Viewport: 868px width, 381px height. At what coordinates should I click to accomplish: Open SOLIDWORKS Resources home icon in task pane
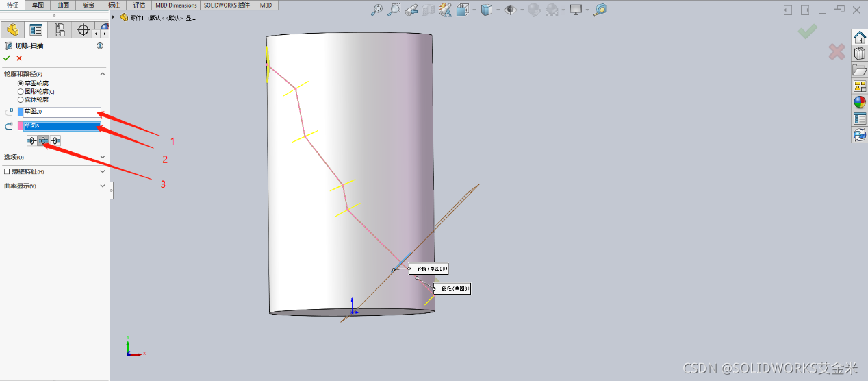pyautogui.click(x=860, y=37)
